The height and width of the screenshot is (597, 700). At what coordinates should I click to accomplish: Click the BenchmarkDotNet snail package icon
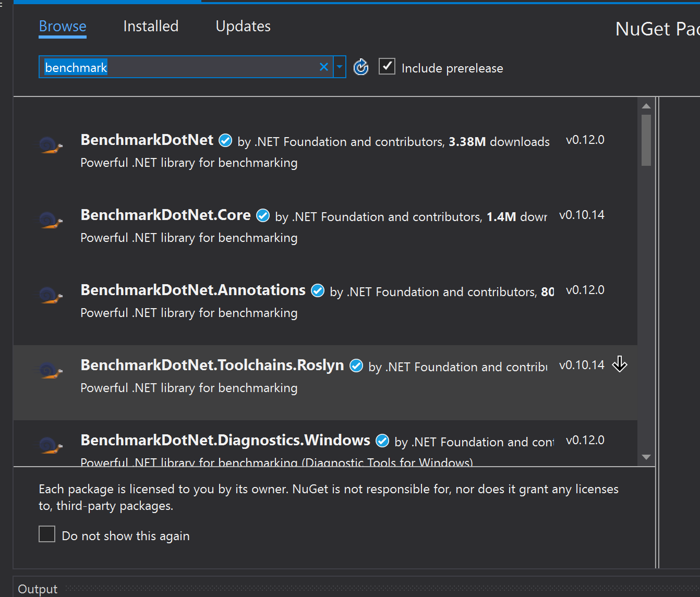(51, 145)
